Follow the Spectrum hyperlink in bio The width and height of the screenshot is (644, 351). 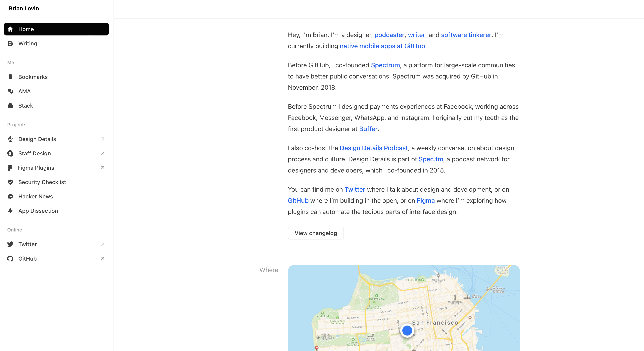385,65
